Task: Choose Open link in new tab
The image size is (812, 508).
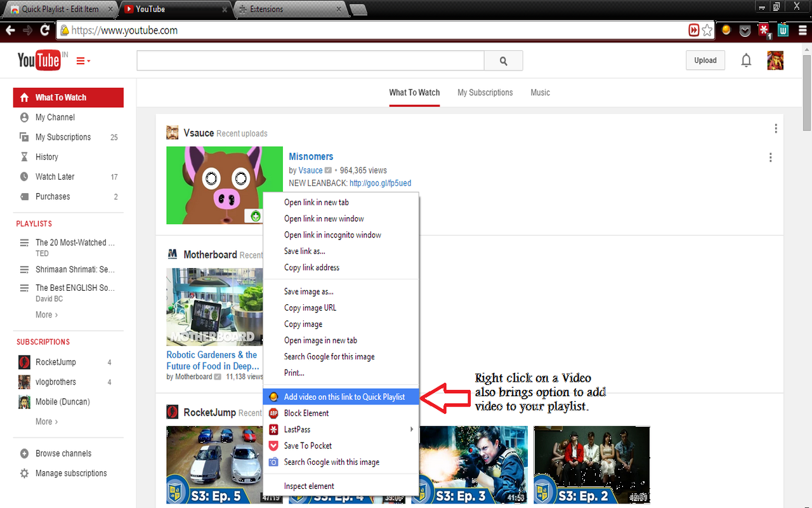Action: click(341, 202)
